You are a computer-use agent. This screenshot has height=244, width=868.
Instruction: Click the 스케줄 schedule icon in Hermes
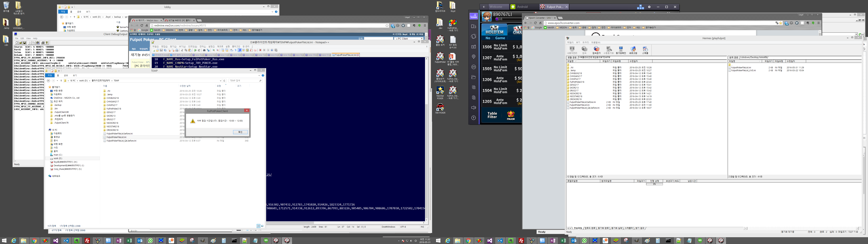645,50
